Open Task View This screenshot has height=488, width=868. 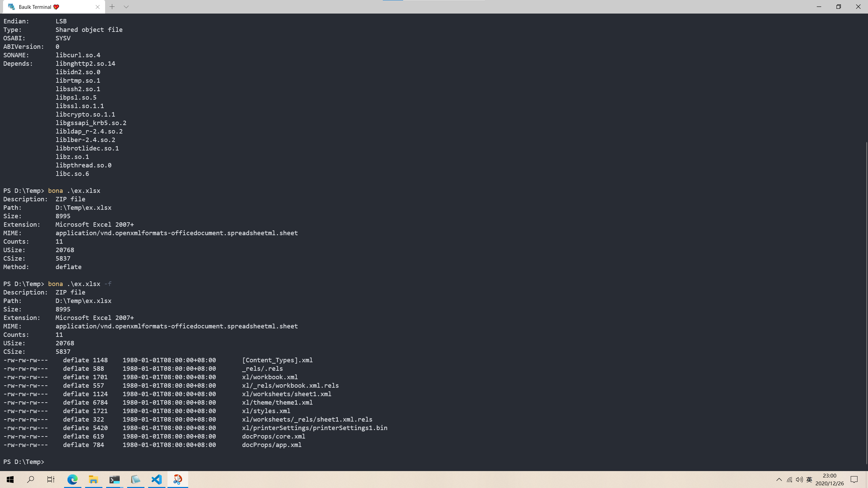pyautogui.click(x=51, y=480)
